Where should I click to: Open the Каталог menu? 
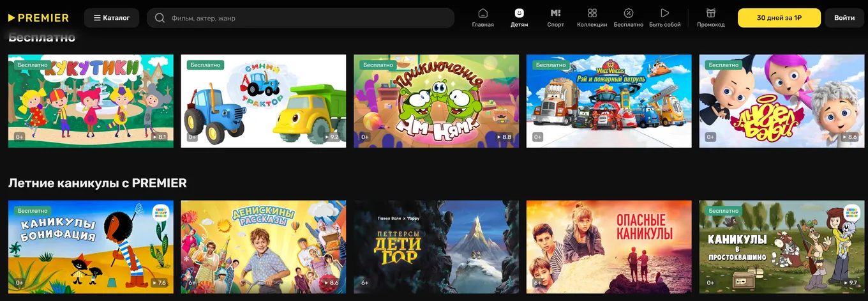[112, 18]
